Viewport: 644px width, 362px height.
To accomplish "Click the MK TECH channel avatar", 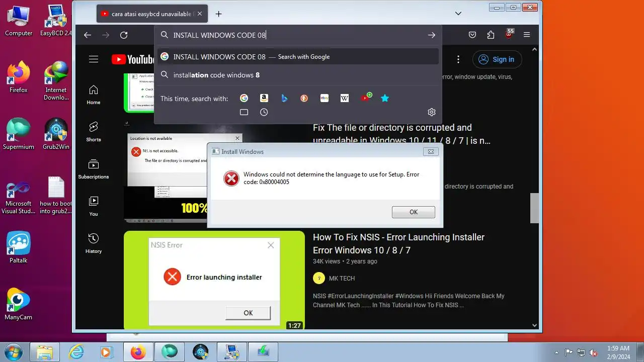I will [x=319, y=278].
